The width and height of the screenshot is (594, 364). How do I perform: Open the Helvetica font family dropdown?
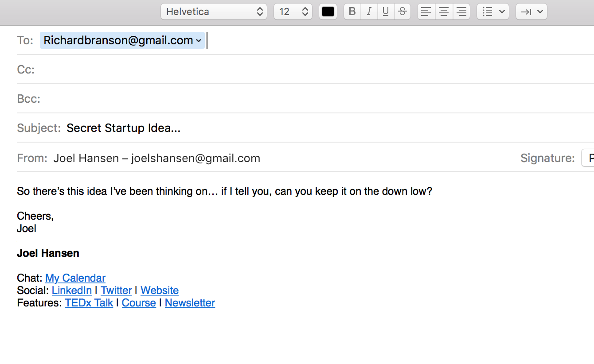[214, 12]
